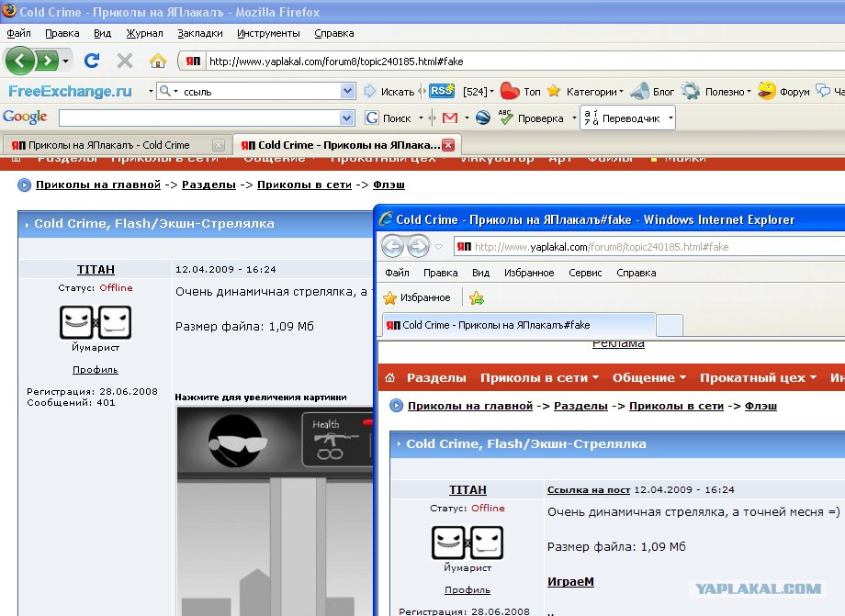Open Категории star menu
The height and width of the screenshot is (616, 845).
(585, 92)
